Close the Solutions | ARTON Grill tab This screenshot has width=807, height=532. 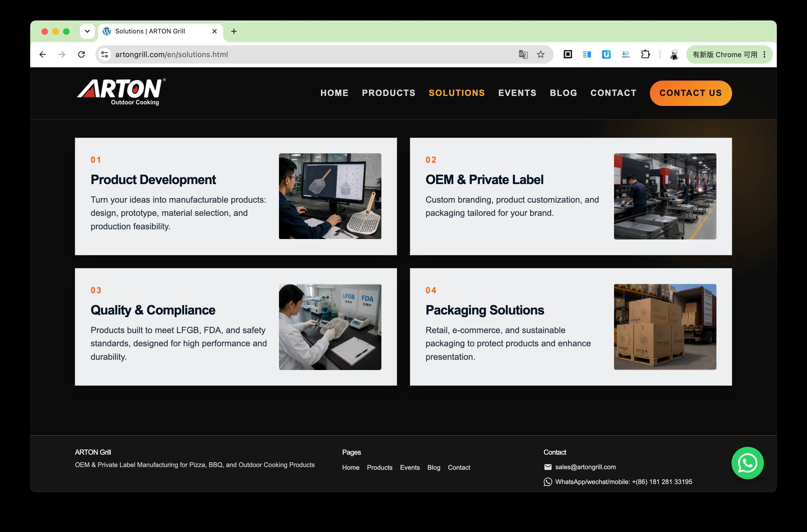(x=215, y=31)
